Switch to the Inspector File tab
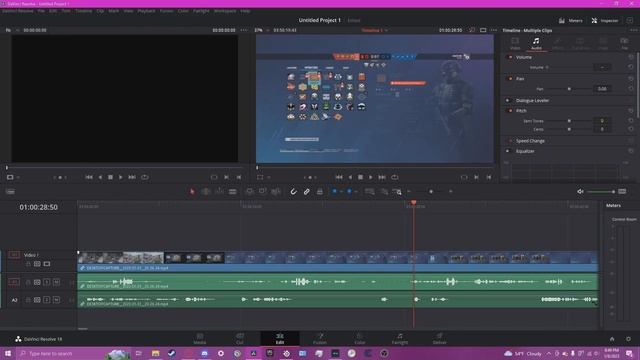Screen dimensions: 640x360 [x=624, y=43]
